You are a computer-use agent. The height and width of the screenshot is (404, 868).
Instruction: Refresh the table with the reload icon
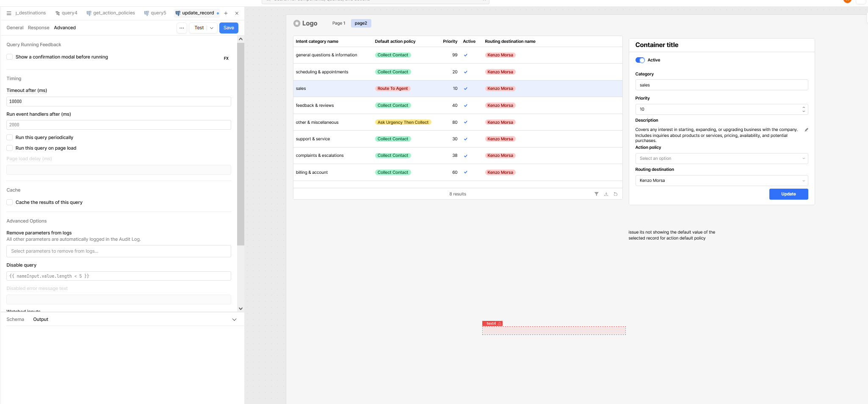click(x=616, y=194)
